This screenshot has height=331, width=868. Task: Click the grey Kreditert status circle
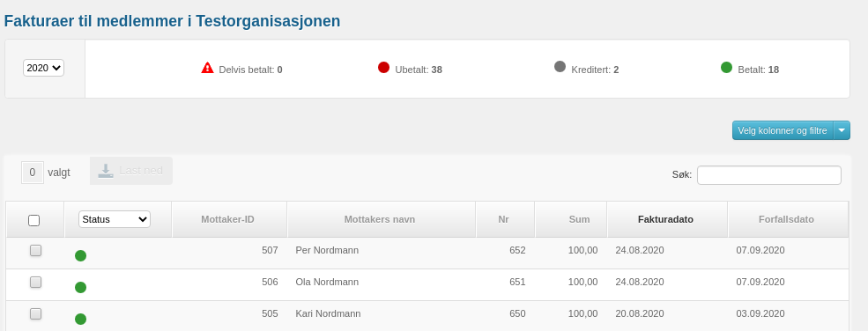(560, 67)
